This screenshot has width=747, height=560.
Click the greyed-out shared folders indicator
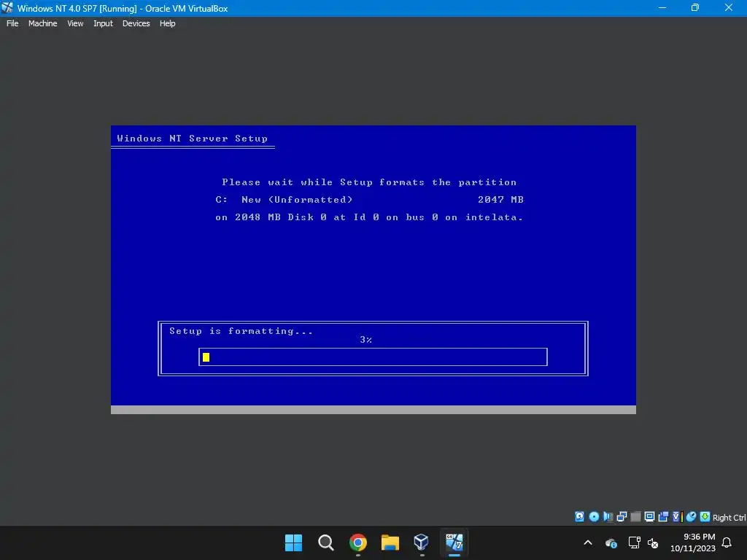click(x=635, y=517)
